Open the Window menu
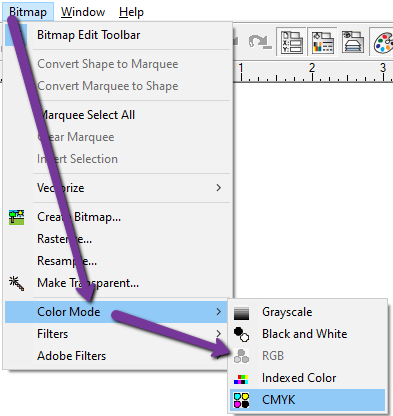 tap(83, 12)
